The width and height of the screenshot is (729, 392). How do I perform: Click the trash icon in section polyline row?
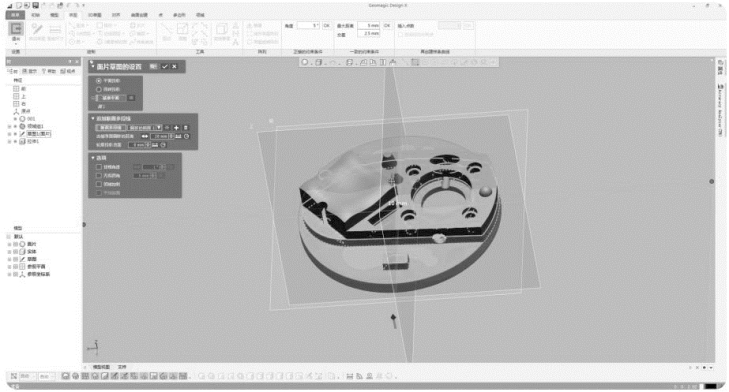pos(186,127)
